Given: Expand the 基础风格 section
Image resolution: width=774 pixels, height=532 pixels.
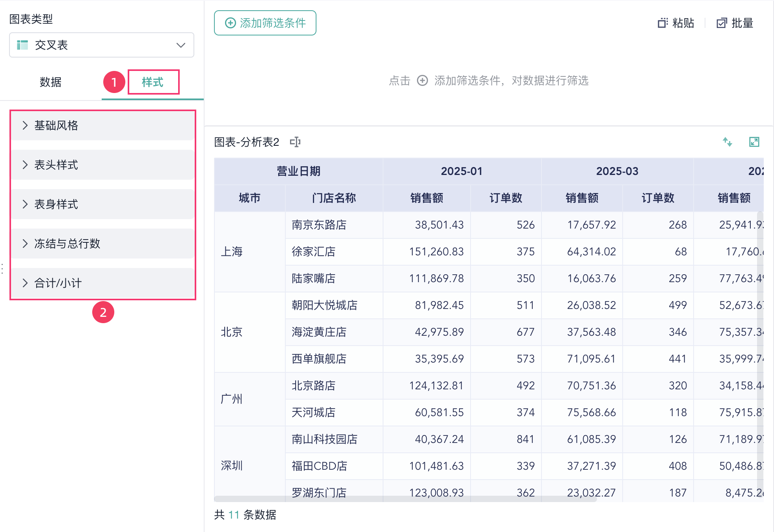Looking at the screenshot, I should (102, 125).
